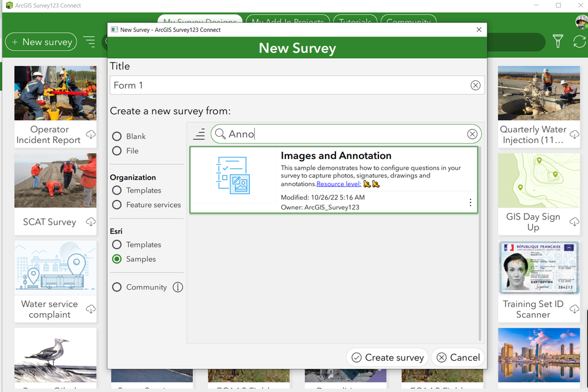Open the Quarterly Water Injection thumbnail
588x392 pixels.
tap(539, 94)
